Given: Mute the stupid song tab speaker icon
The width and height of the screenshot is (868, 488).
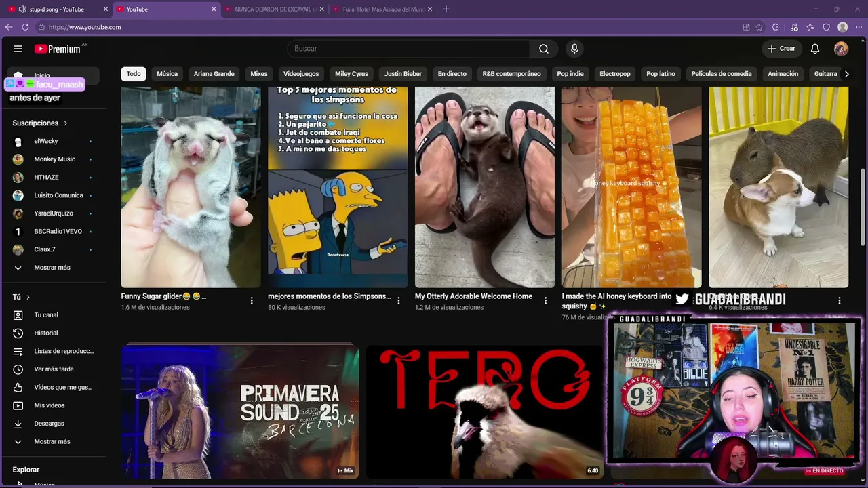Looking at the screenshot, I should point(22,9).
